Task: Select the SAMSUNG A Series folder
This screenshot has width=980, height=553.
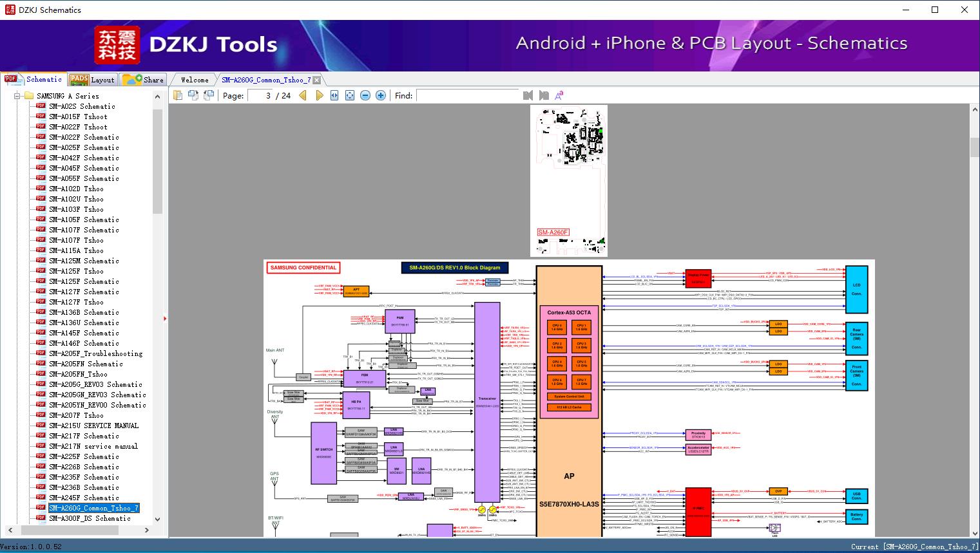Action: (x=68, y=96)
